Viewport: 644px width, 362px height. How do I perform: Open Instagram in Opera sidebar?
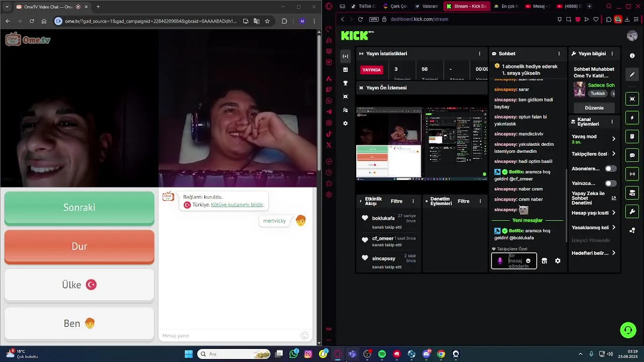click(x=329, y=123)
